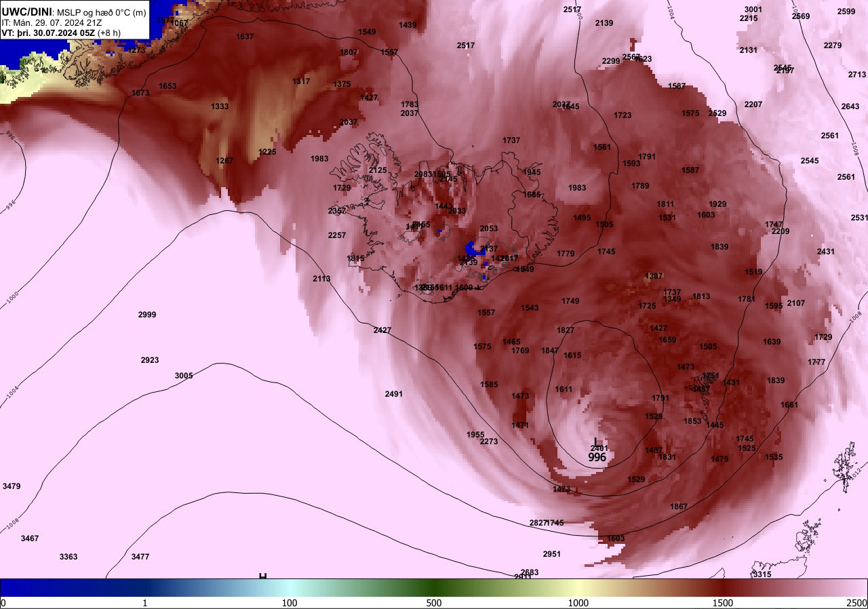Click the height value 1929

click(717, 204)
